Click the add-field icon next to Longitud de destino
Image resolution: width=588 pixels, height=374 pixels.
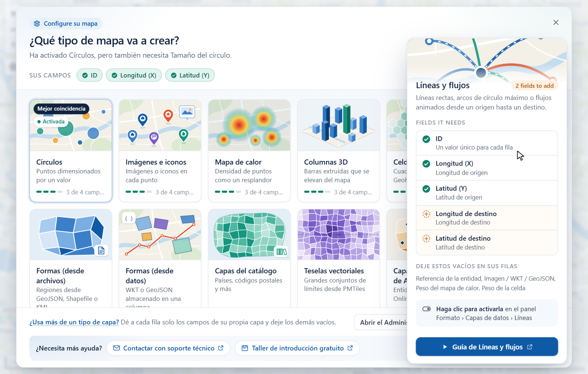point(426,214)
